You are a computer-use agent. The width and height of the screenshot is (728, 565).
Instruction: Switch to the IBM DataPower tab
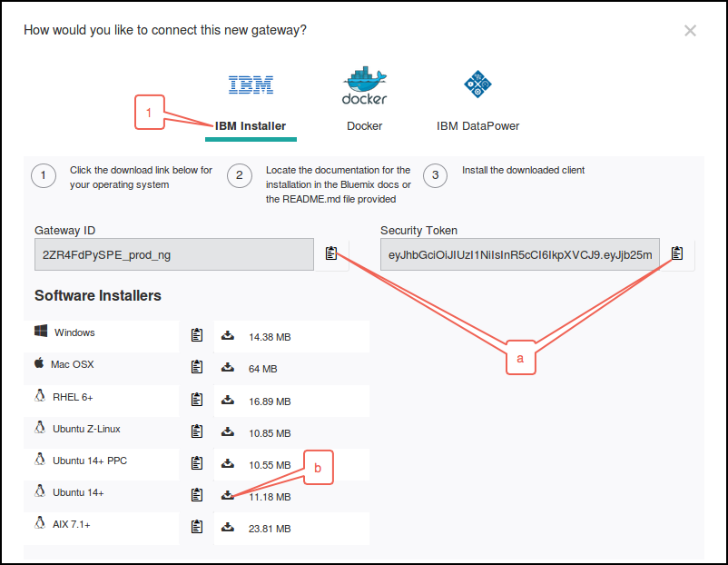pyautogui.click(x=477, y=126)
